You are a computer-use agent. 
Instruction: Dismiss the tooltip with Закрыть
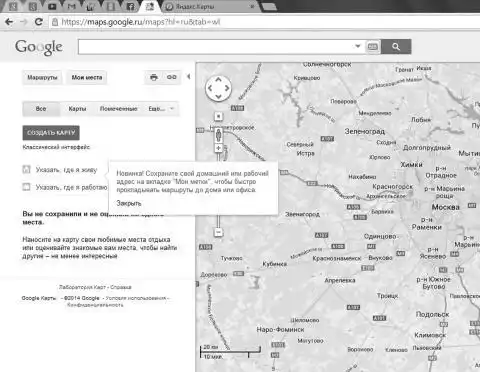[x=129, y=203]
